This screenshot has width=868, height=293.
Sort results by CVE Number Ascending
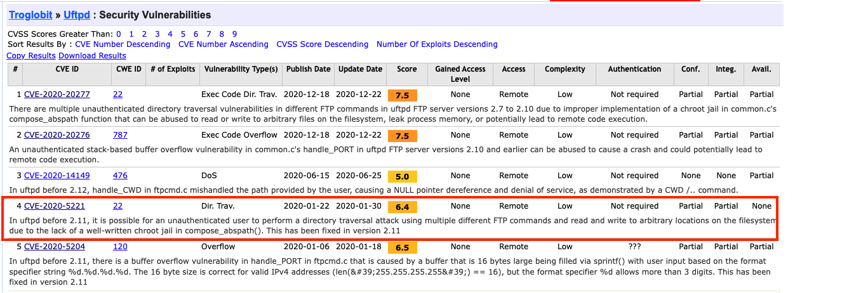tap(223, 44)
